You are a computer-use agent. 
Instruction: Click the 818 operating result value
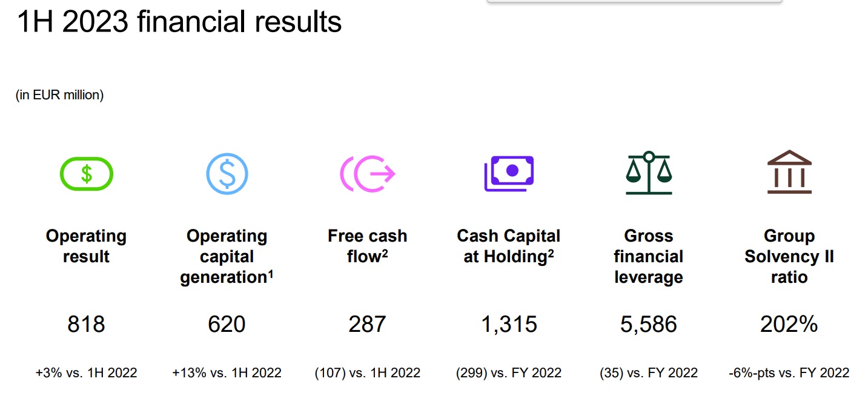(86, 325)
